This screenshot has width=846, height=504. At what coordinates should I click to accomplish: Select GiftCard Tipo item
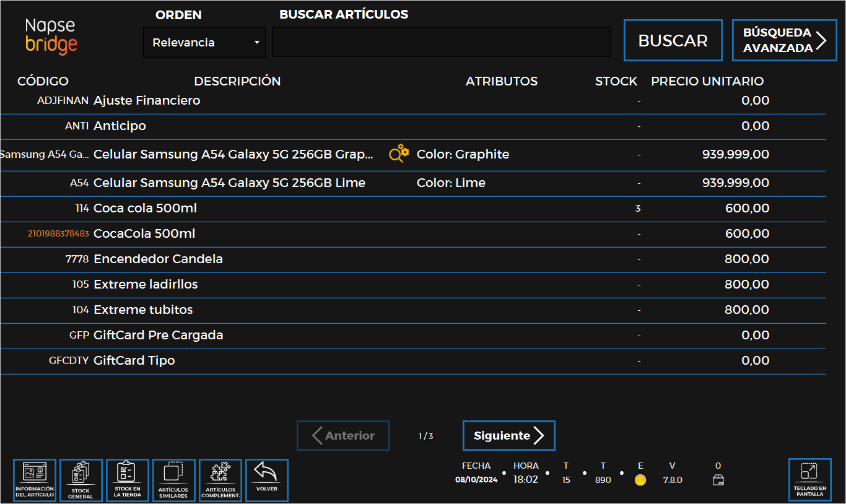(x=134, y=360)
